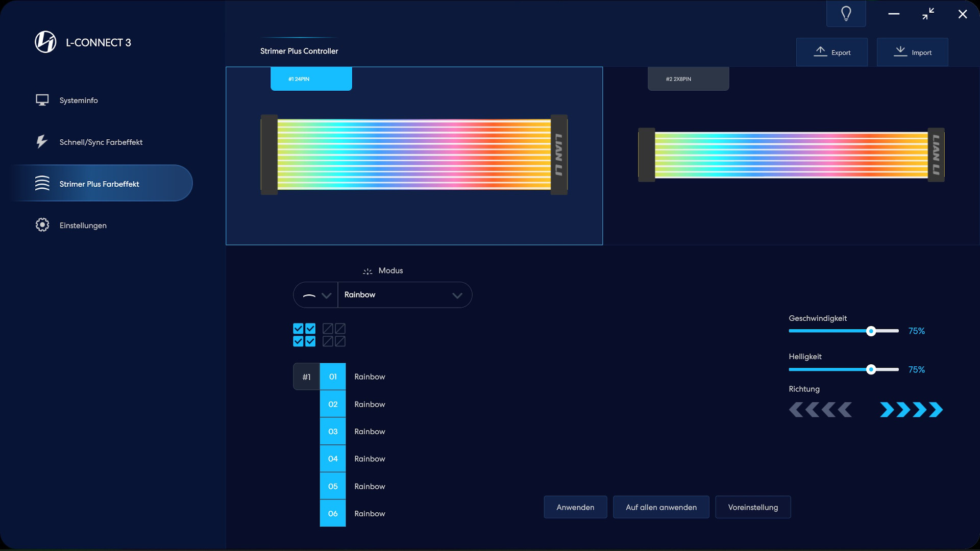
Task: Open Schnell/Sync Farbeffekt page
Action: pos(101,142)
